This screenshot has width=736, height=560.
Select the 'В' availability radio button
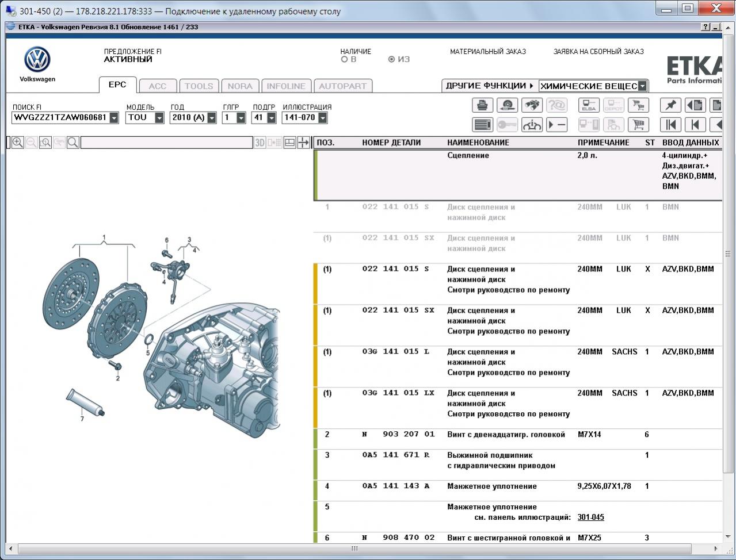(344, 59)
